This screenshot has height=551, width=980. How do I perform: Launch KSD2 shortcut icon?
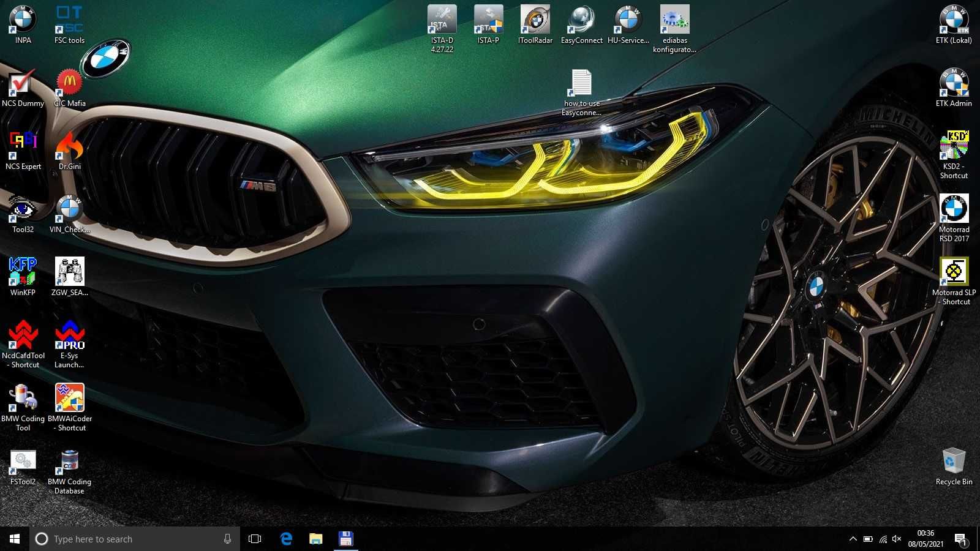point(954,155)
